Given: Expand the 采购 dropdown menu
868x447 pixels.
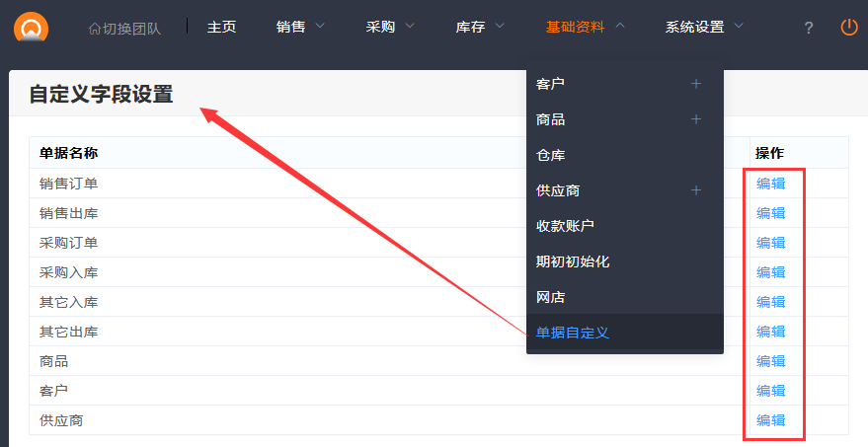Looking at the screenshot, I should pyautogui.click(x=390, y=28).
